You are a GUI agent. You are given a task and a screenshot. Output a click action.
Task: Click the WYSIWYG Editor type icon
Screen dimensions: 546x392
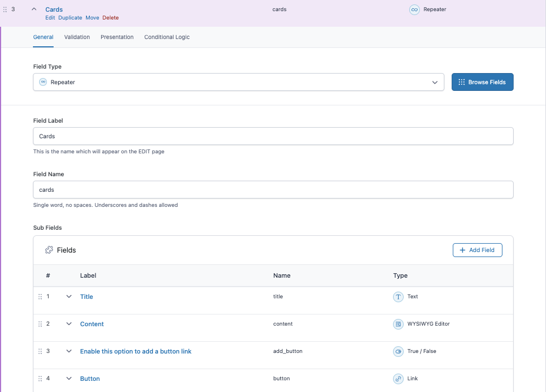398,324
